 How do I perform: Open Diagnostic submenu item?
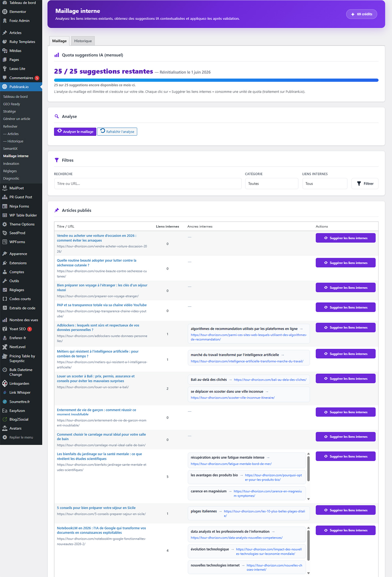(11, 179)
